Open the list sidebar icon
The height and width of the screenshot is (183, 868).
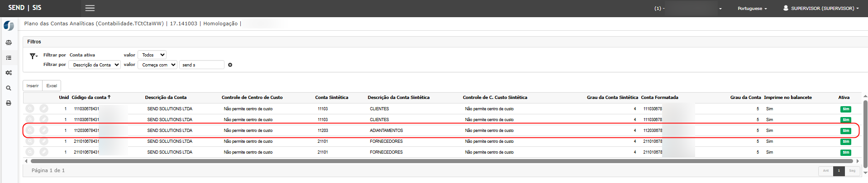coord(9,58)
